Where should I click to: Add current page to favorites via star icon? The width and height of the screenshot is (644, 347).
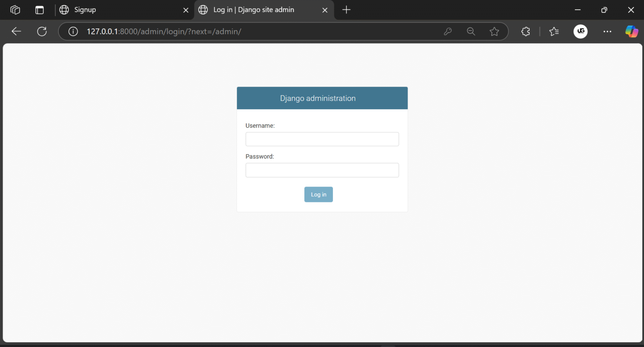coord(494,31)
